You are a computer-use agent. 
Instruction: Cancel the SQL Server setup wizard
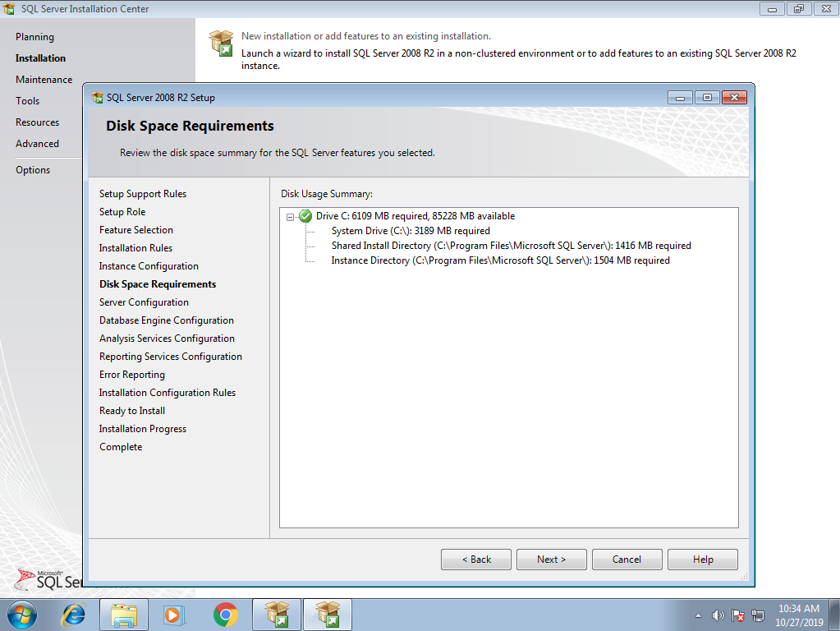[x=627, y=560]
